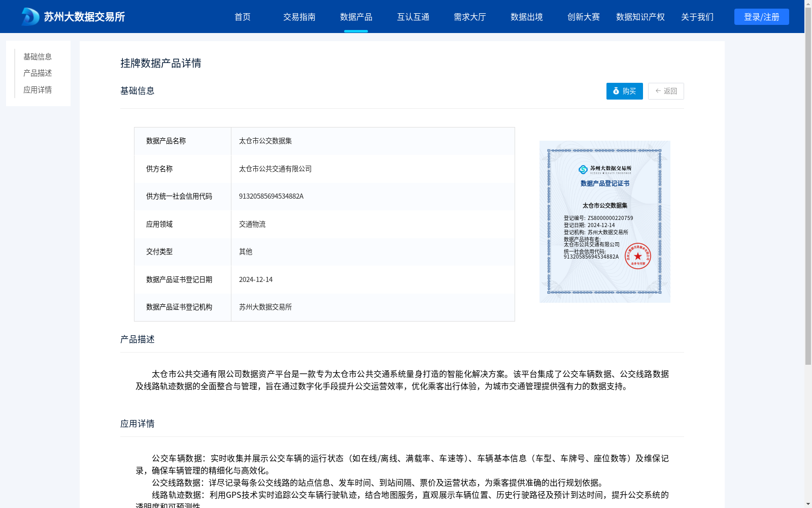This screenshot has width=812, height=508.
Task: Click the 应用领域 label cell
Action: [x=183, y=224]
